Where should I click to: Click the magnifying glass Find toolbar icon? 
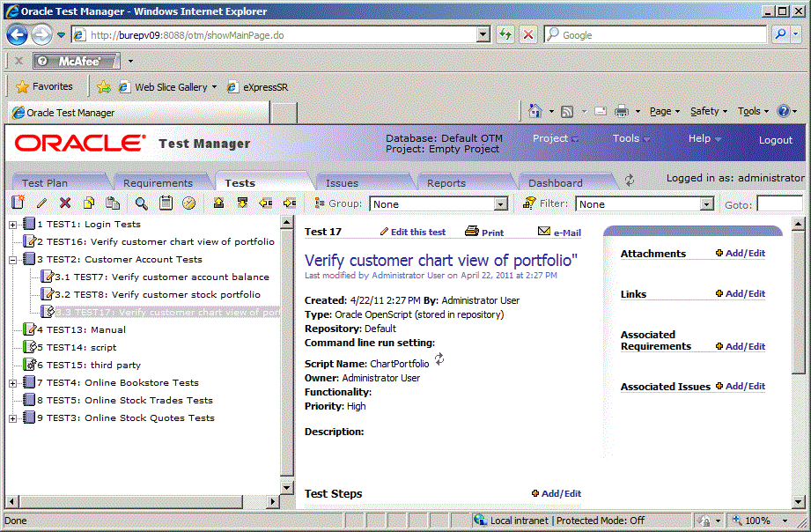141,203
